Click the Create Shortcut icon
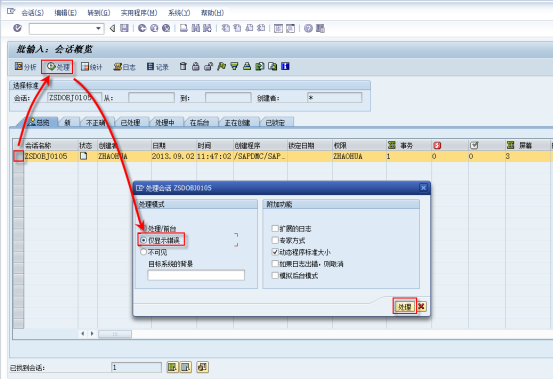 coord(290,28)
